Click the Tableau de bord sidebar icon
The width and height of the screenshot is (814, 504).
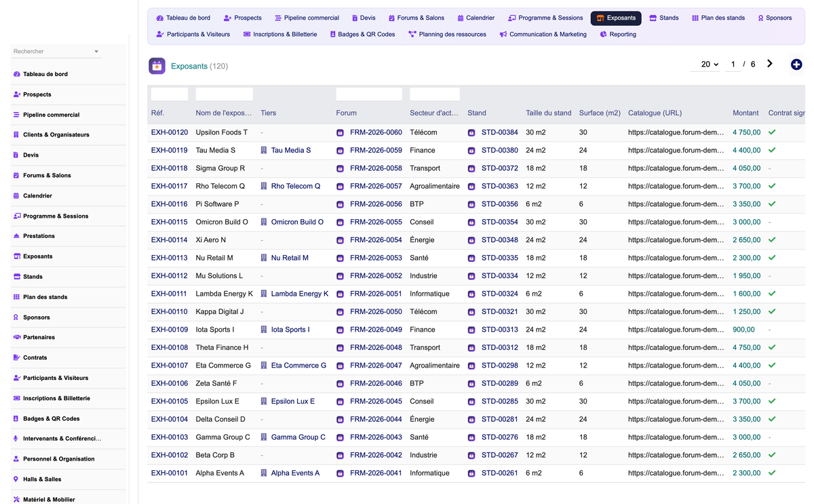click(x=16, y=74)
